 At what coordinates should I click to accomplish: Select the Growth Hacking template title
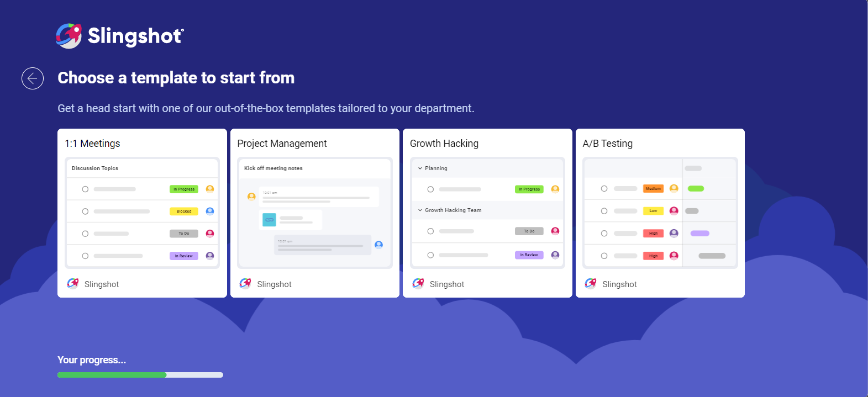pos(444,144)
